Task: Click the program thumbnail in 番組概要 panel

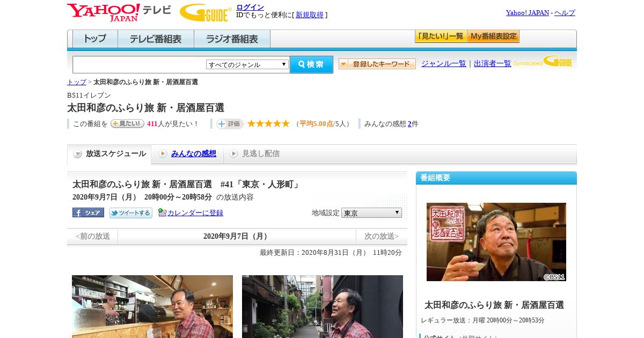Action: (x=496, y=242)
